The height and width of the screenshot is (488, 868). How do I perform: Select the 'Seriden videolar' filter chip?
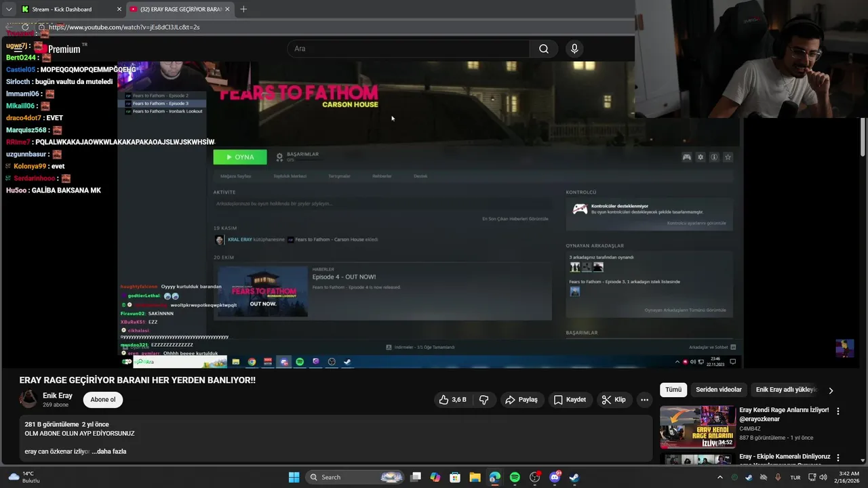click(x=719, y=390)
